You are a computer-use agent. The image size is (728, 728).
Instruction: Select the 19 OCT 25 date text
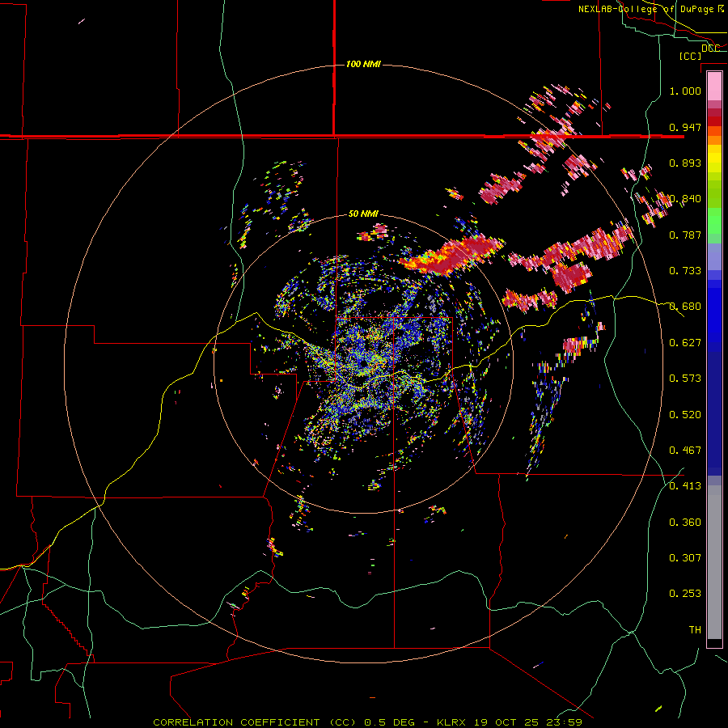[506, 722]
